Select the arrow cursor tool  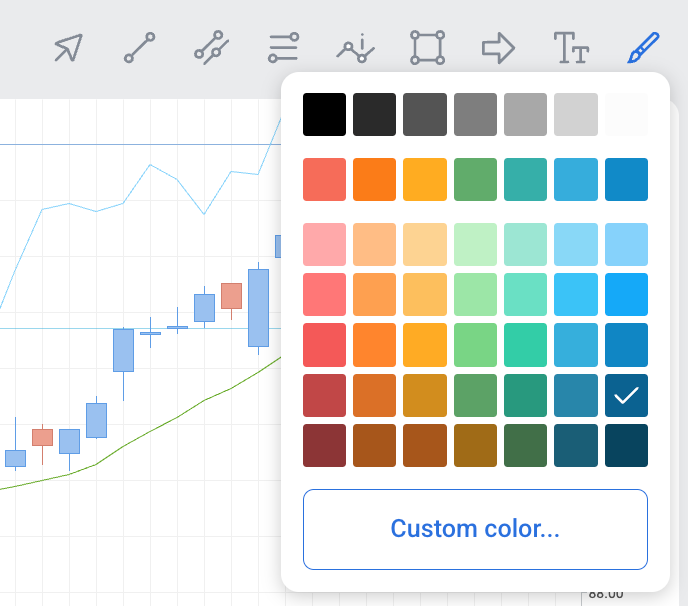(x=68, y=47)
